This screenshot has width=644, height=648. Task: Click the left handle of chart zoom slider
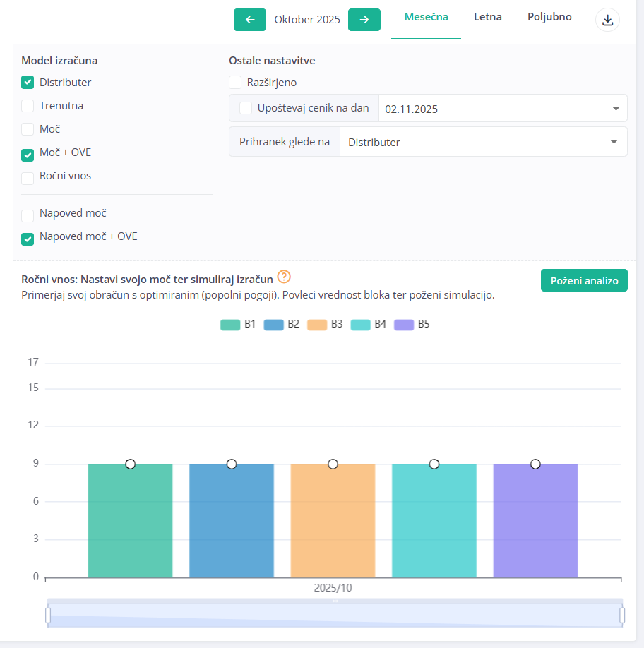pos(48,616)
